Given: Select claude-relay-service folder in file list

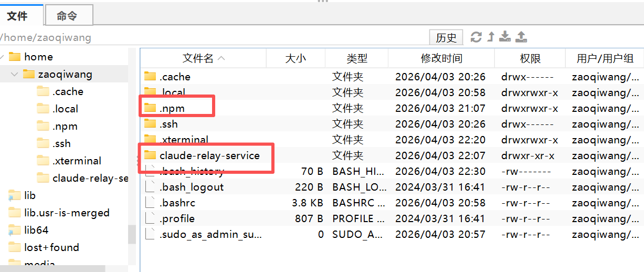Looking at the screenshot, I should pyautogui.click(x=209, y=155).
